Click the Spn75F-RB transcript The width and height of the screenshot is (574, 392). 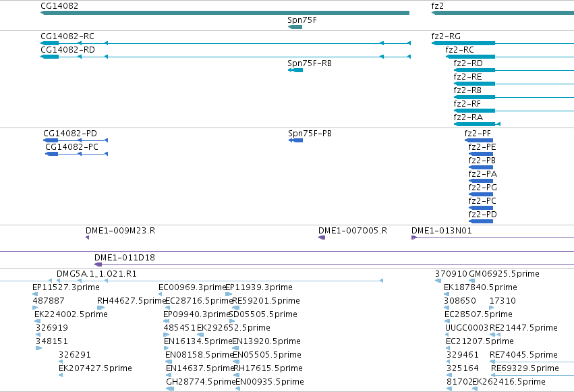[295, 70]
